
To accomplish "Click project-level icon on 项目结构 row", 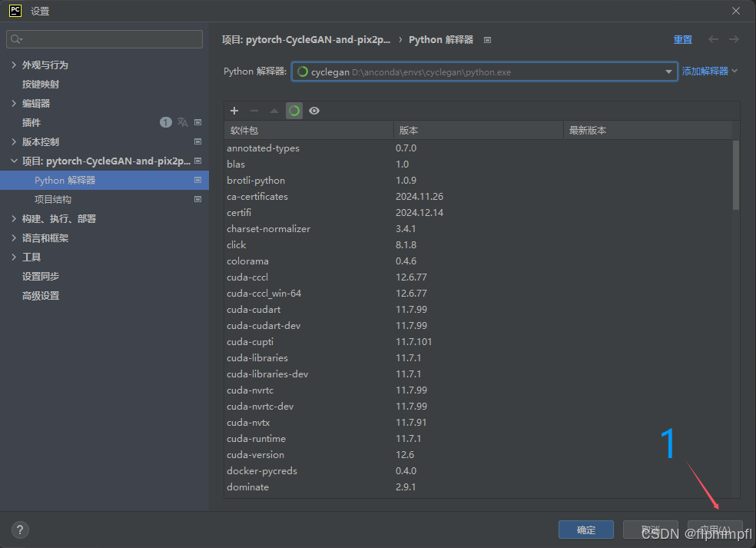I will 197,199.
